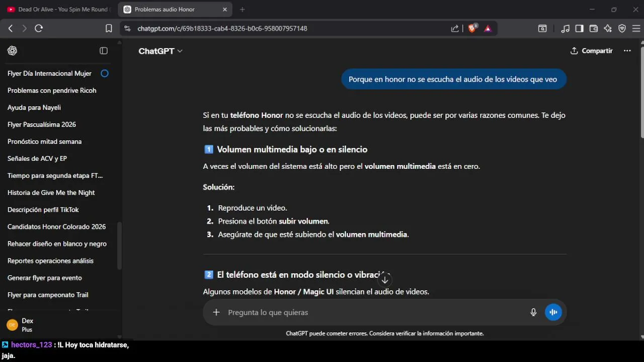Click the hectors_123 username in chat overlay
The height and width of the screenshot is (362, 644).
coord(32,345)
